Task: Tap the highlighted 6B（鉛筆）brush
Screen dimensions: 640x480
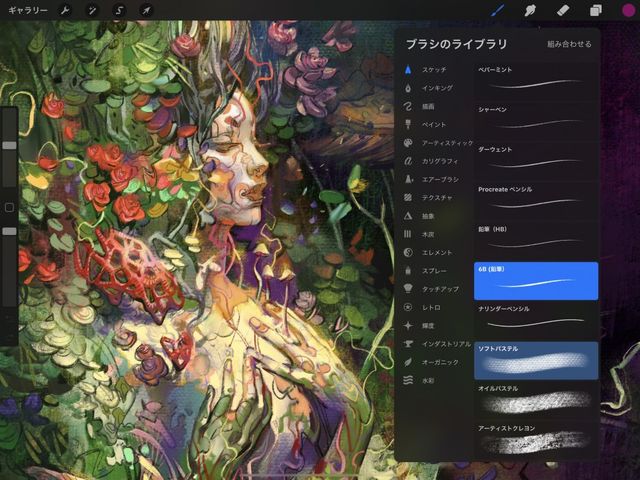Action: tap(536, 281)
